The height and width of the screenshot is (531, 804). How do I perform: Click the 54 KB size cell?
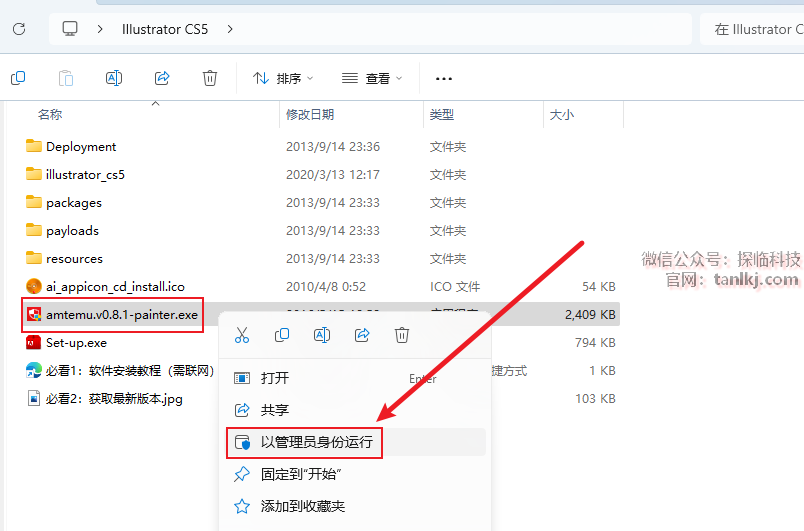(598, 287)
